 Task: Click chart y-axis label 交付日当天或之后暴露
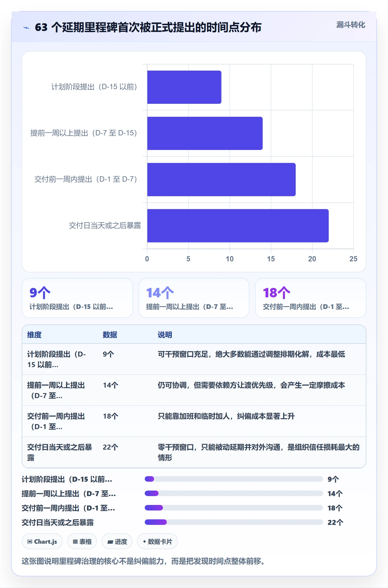pos(105,226)
